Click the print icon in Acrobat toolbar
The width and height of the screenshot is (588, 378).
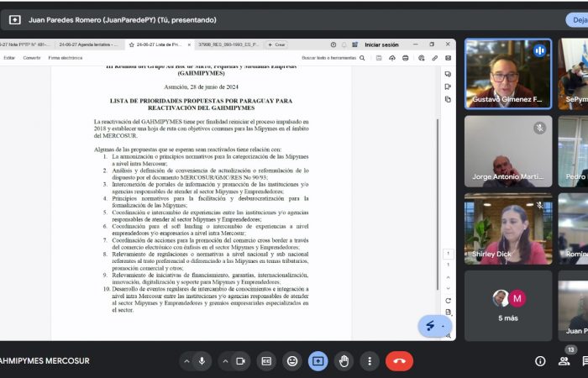click(406, 58)
